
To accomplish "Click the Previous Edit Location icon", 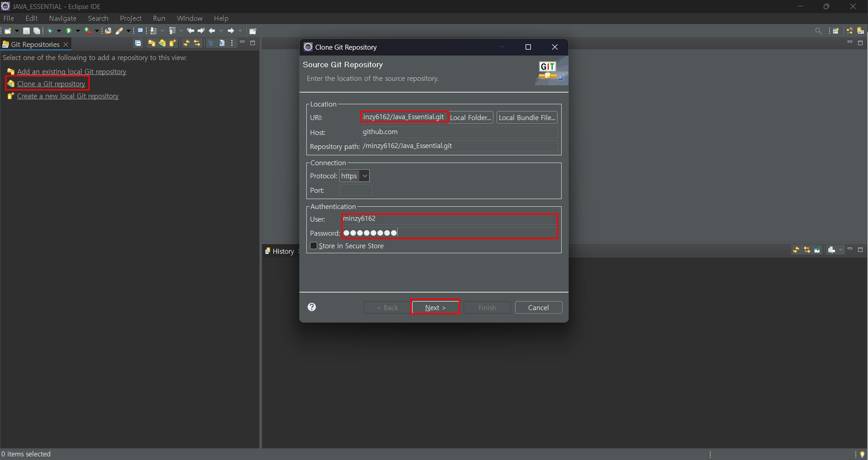I will [190, 31].
